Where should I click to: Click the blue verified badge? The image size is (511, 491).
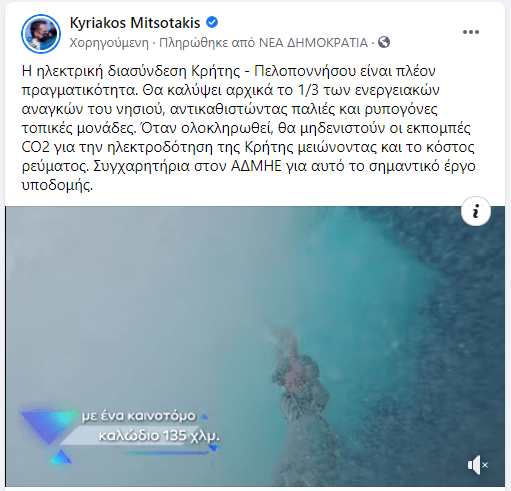212,22
